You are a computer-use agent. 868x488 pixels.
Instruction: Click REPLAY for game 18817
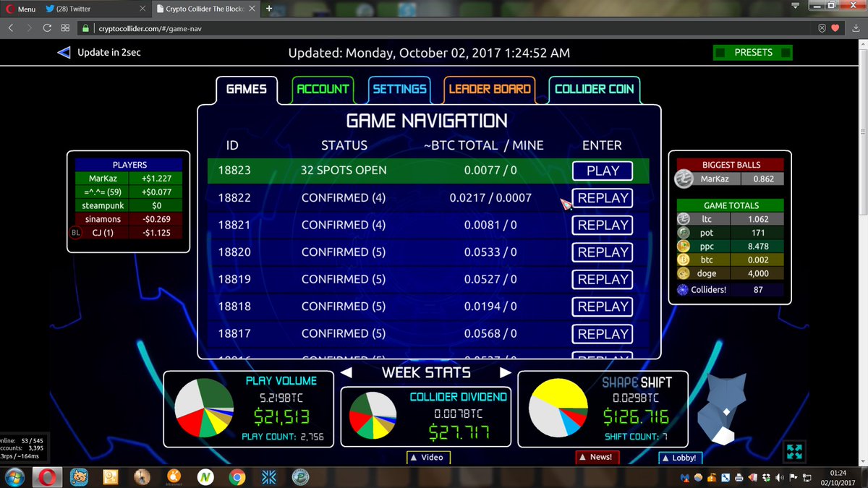tap(603, 334)
